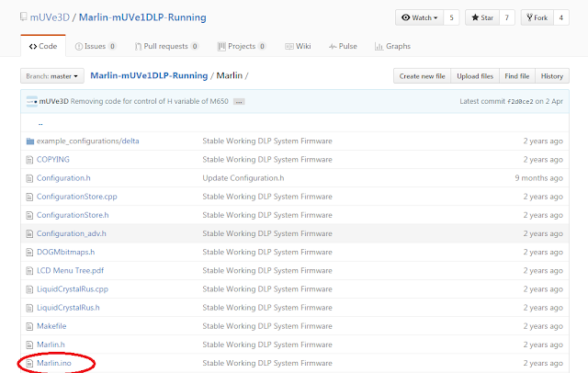
Task: Open the COPYING file
Action: click(x=53, y=160)
